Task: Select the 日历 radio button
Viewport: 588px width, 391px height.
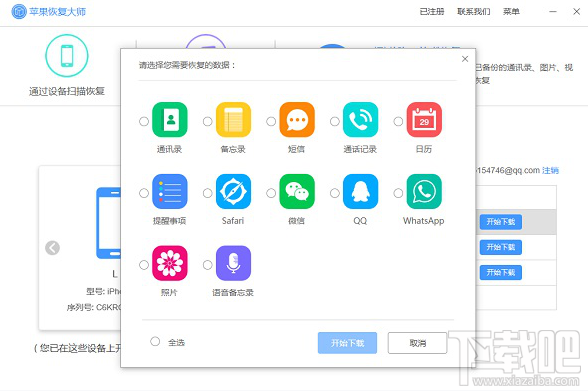Action: 398,121
